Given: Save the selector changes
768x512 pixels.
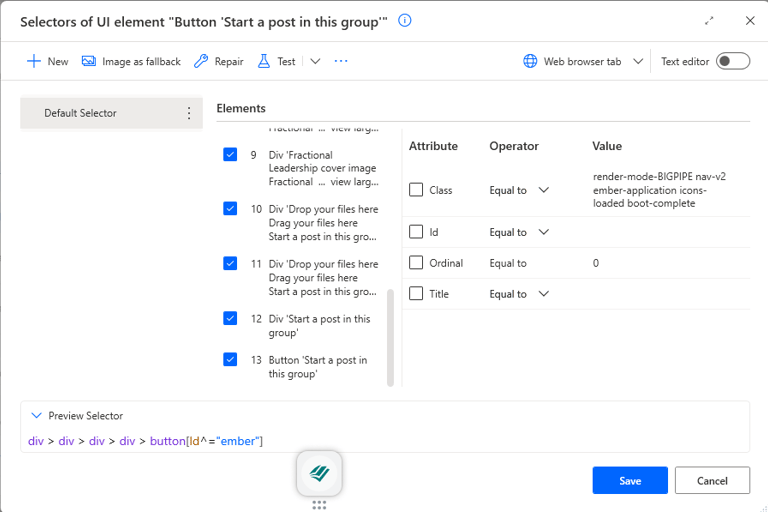Looking at the screenshot, I should pyautogui.click(x=629, y=480).
